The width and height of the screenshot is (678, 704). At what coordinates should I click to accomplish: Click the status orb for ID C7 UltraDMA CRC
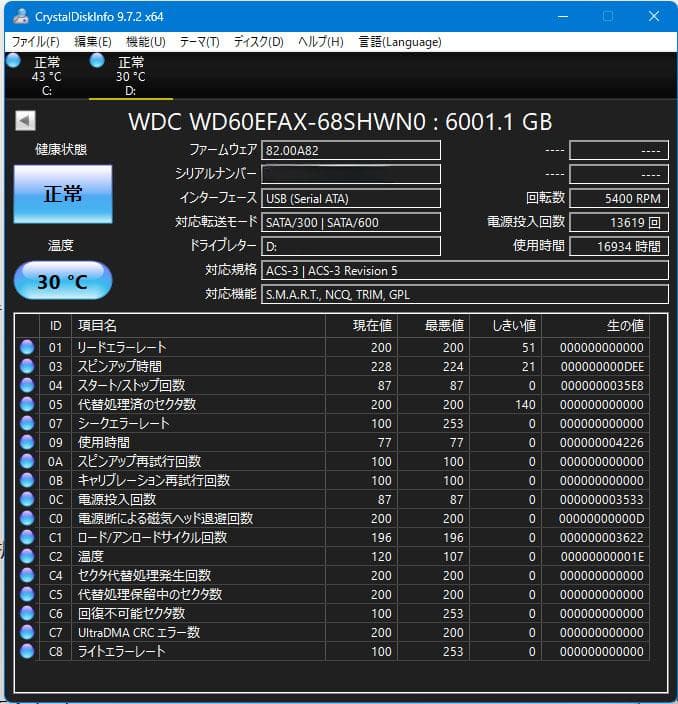[x=27, y=632]
